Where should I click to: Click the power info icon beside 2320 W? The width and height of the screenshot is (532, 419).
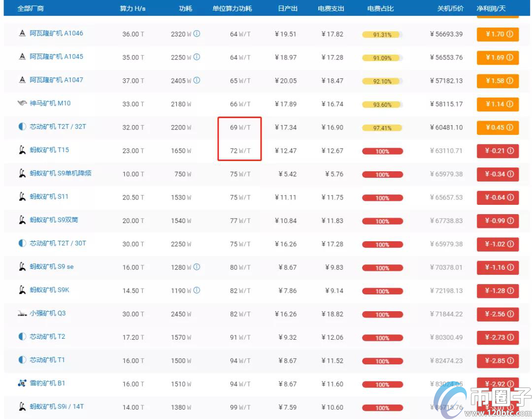pyautogui.click(x=197, y=33)
